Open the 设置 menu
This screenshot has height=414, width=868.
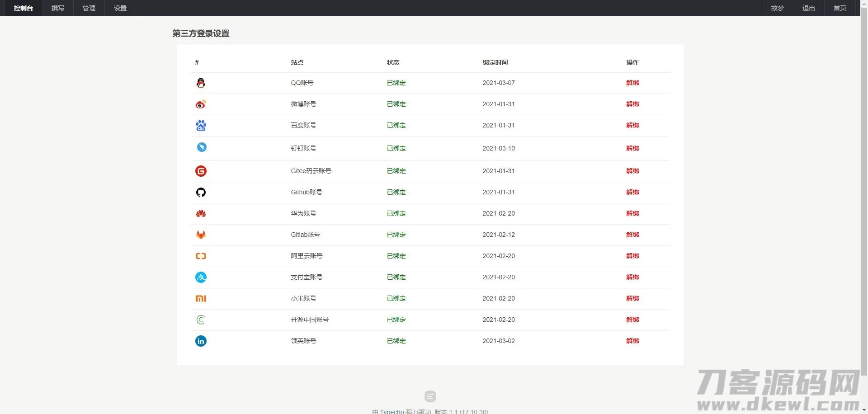(x=120, y=8)
